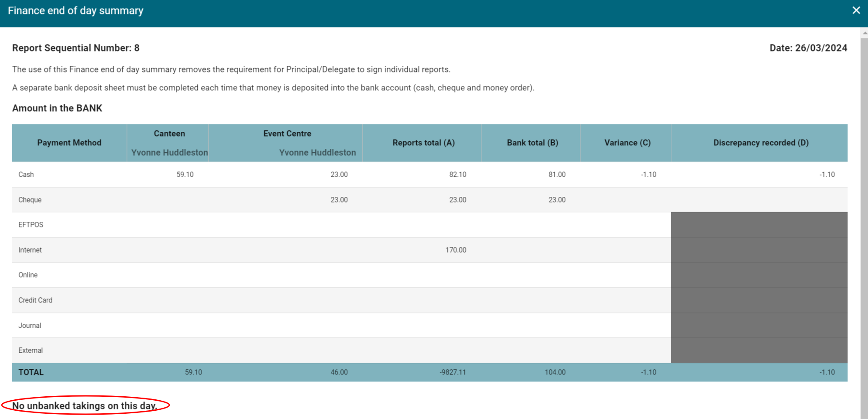
Task: Select the Payment Method column header
Action: point(69,143)
